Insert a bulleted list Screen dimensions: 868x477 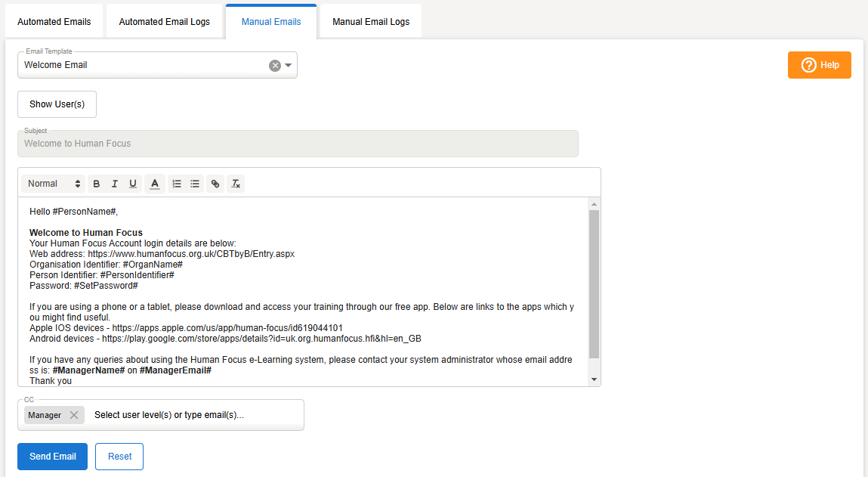(195, 184)
